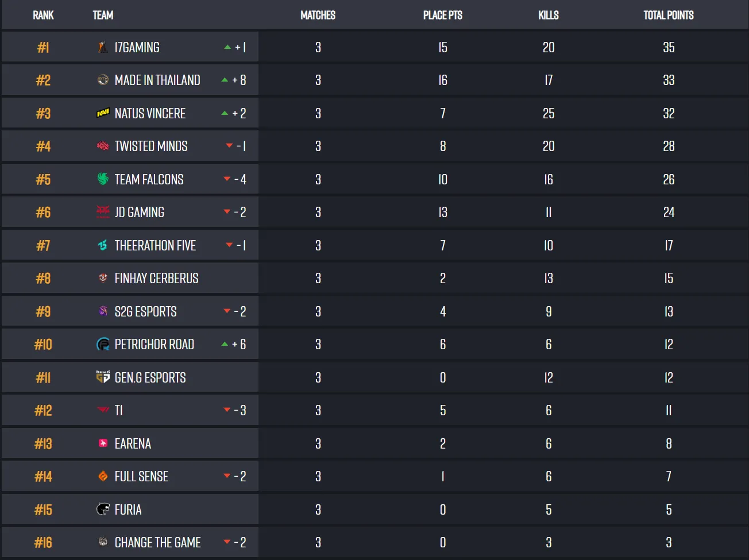This screenshot has height=560, width=749.
Task: Click the Made in Thailand logo icon
Action: (103, 80)
